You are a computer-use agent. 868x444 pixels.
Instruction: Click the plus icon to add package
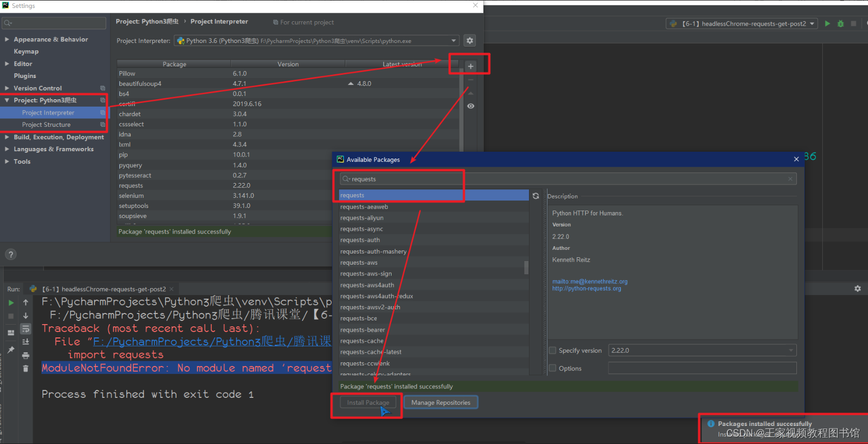[471, 66]
